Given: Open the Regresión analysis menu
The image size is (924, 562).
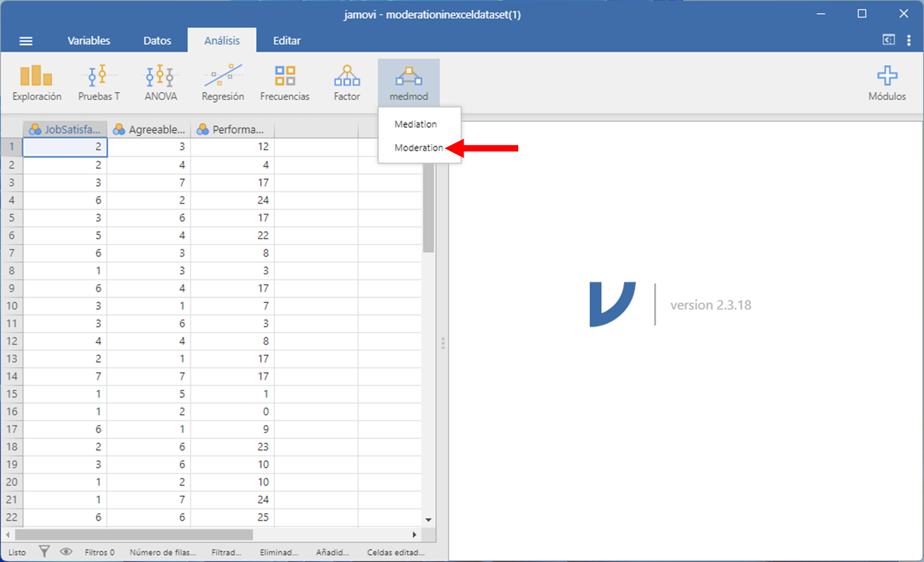Looking at the screenshot, I should click(x=222, y=83).
